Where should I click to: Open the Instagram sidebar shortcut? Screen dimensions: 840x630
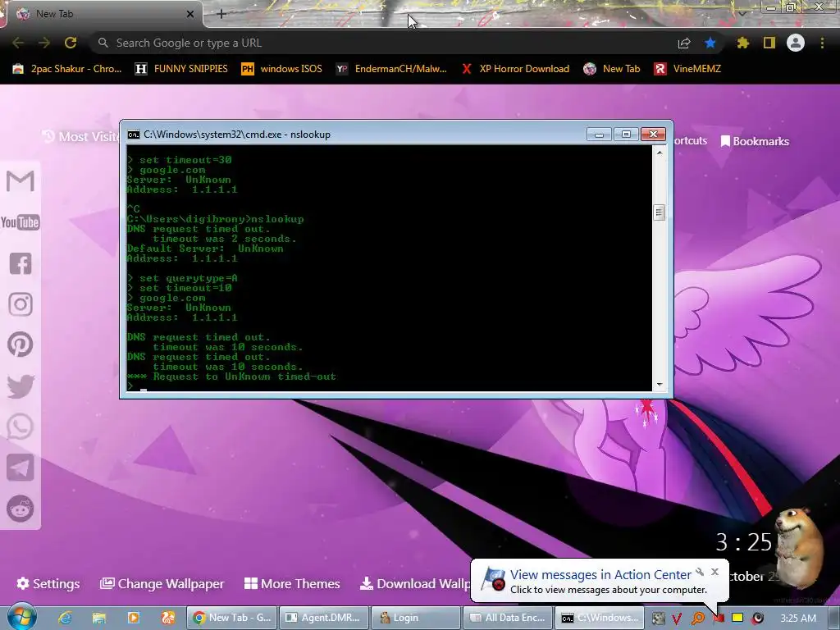point(21,304)
